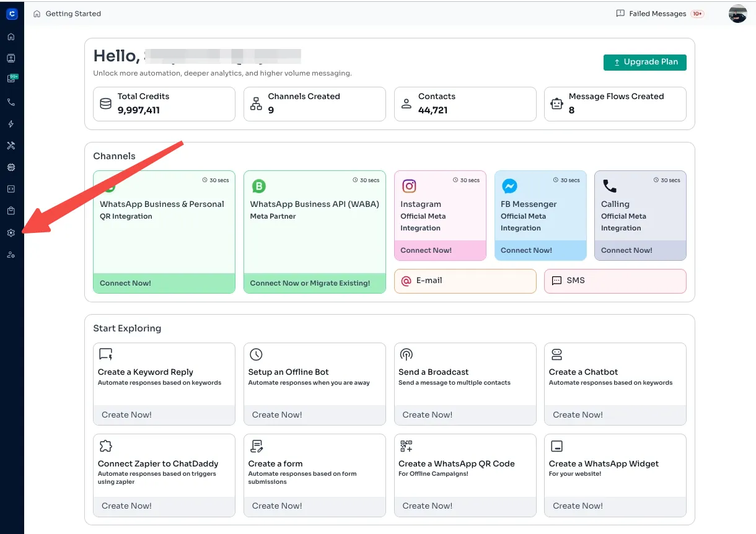Screen dimensions: 756x534
Task: Open the contacts card icon in sidebar
Action: coord(11,58)
